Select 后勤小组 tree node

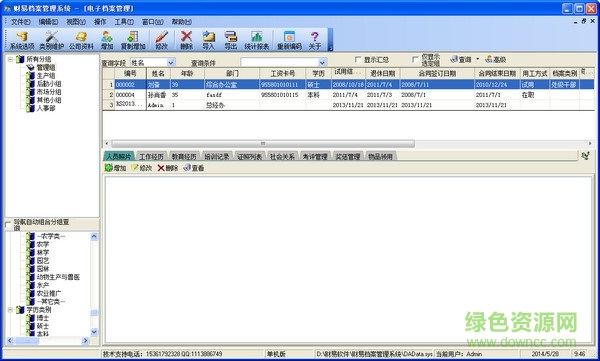pyautogui.click(x=49, y=83)
